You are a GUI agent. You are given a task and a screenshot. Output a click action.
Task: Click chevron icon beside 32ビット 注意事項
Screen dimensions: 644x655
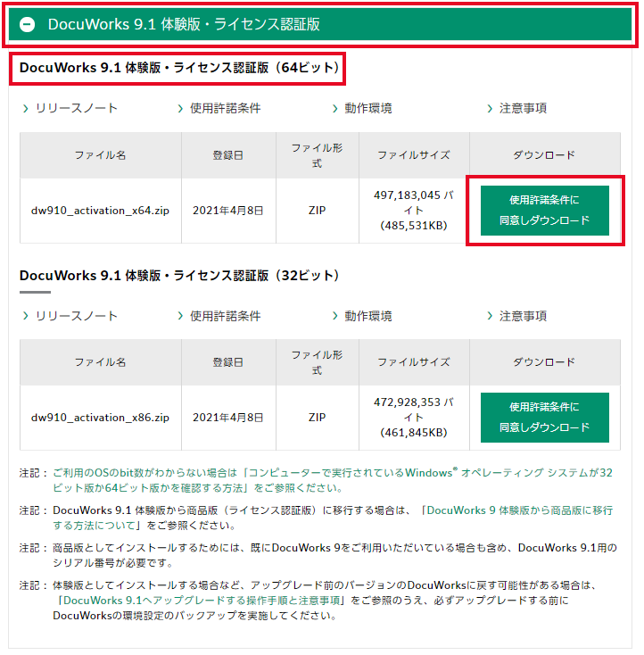[490, 316]
